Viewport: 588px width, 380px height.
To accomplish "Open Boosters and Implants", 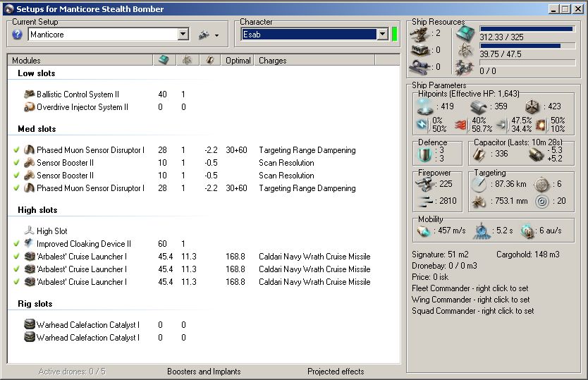I will [x=204, y=372].
